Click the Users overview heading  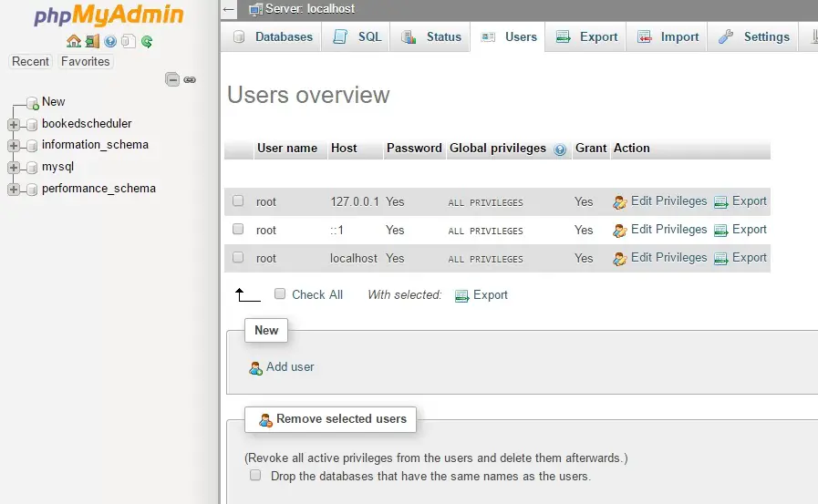point(308,96)
